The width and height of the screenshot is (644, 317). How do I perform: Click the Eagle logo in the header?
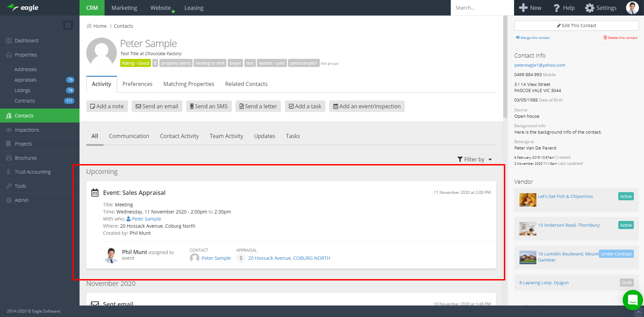(23, 8)
